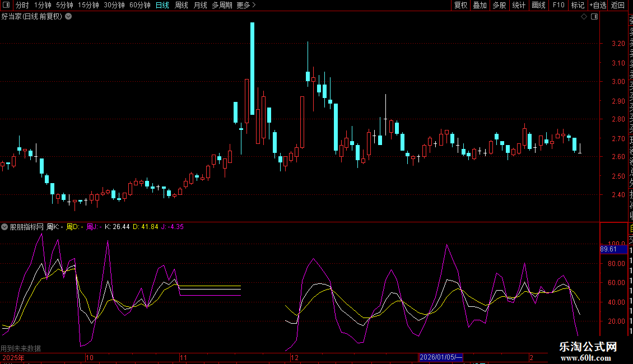The image size is (633, 364).
Task: Click the panel layout icon at top-left
Action: click(x=6, y=5)
